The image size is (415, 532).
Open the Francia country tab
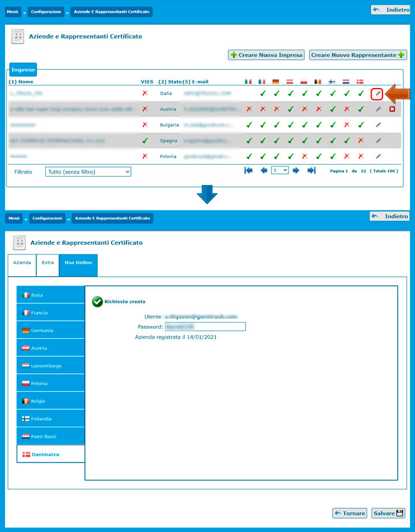(x=50, y=313)
